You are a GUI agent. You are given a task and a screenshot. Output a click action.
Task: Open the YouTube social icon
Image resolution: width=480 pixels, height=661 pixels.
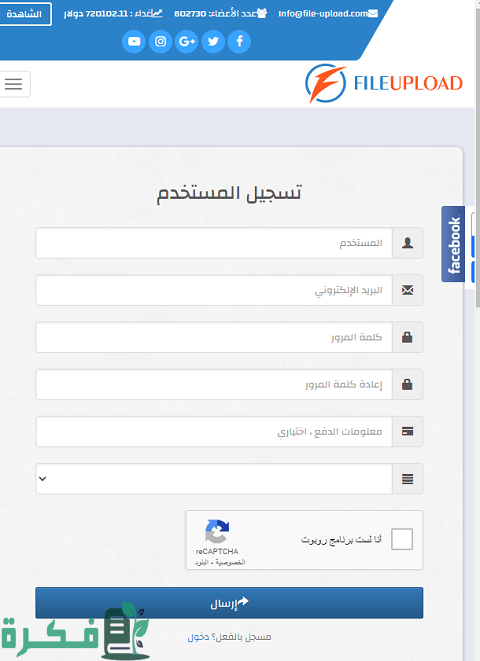134,41
